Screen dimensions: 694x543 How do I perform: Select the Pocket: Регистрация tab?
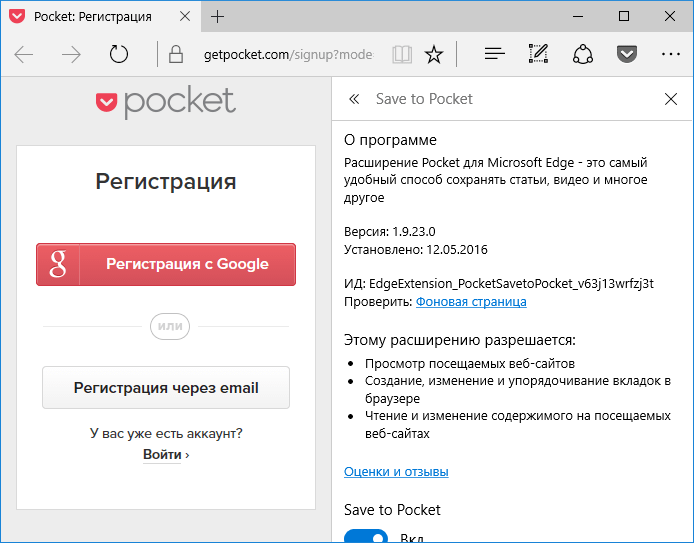[101, 16]
